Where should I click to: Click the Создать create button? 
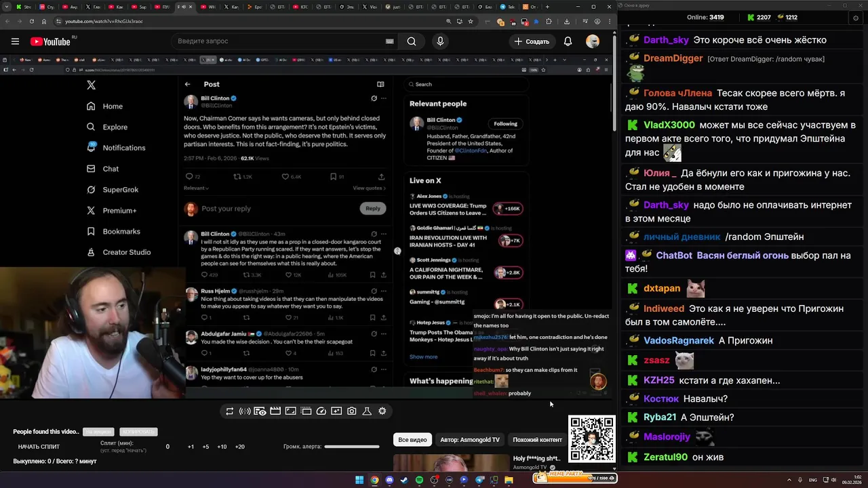pyautogui.click(x=532, y=41)
